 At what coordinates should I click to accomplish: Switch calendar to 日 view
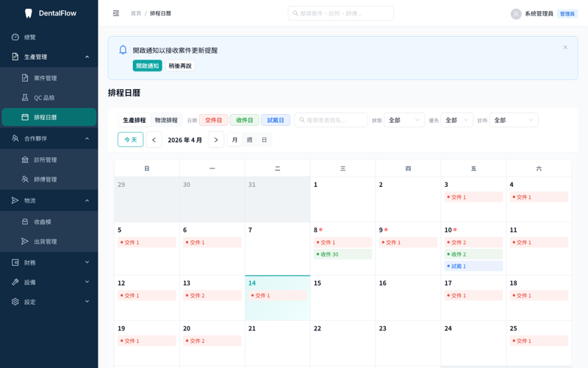tap(264, 140)
